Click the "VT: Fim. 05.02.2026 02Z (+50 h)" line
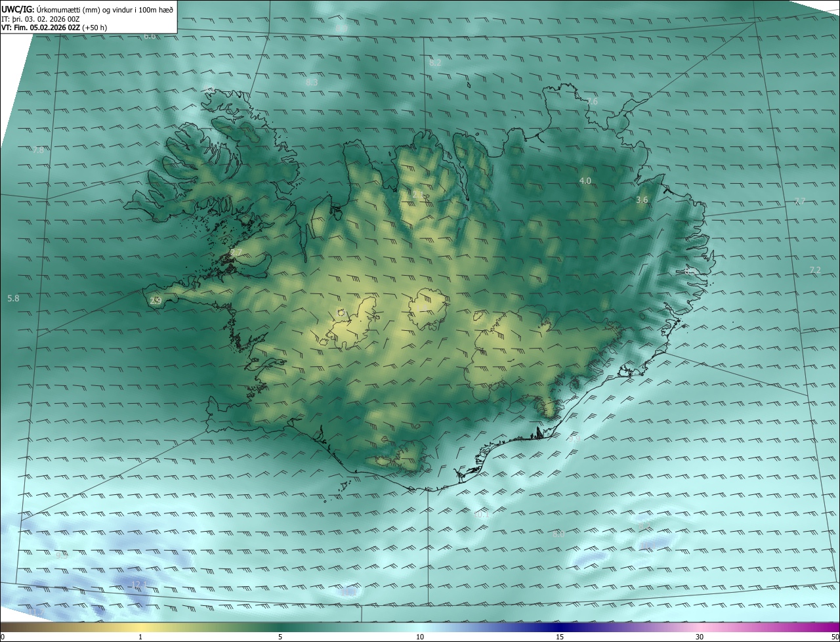The image size is (840, 642). pos(54,28)
